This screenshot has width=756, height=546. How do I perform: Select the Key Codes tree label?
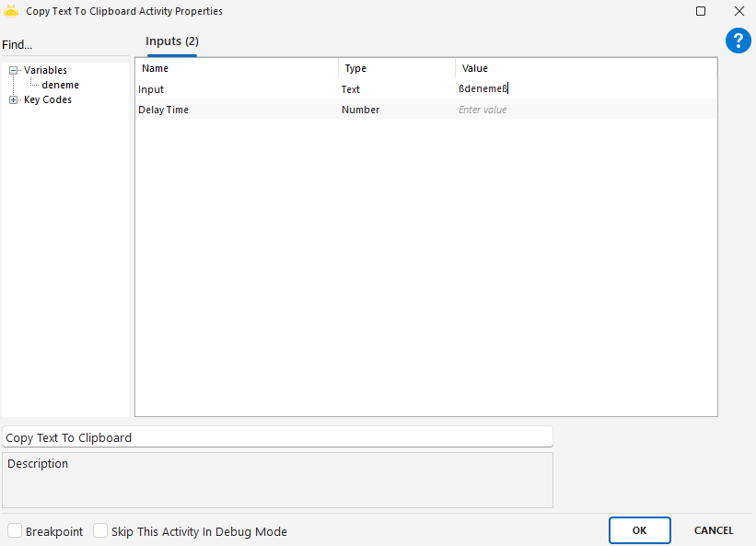[x=48, y=99]
